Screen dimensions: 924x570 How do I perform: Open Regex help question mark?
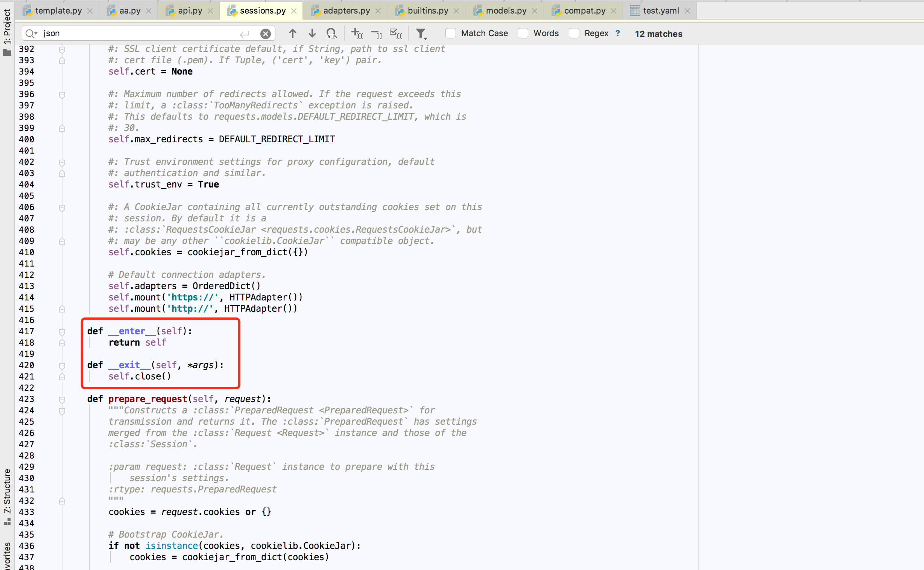pyautogui.click(x=618, y=33)
